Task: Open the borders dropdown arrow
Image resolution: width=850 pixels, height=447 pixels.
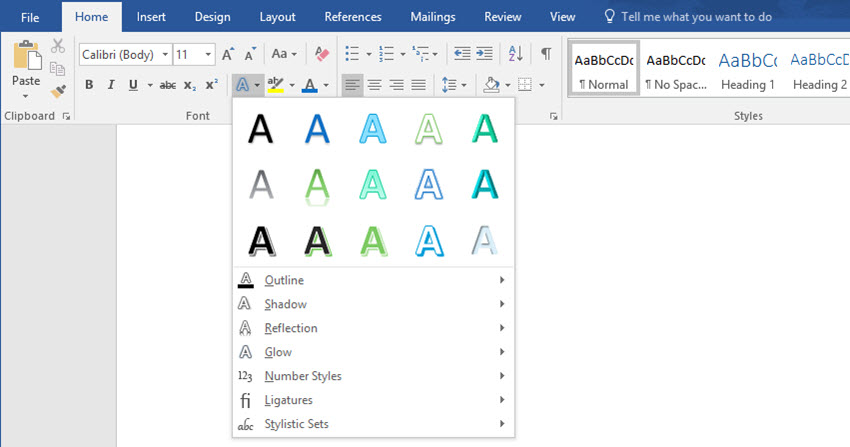Action: 542,85
